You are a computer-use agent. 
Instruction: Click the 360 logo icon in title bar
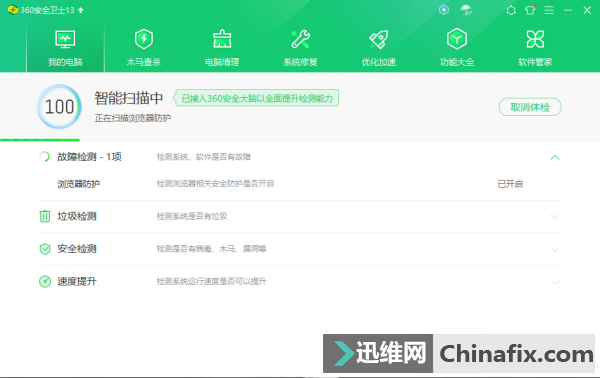click(x=13, y=10)
